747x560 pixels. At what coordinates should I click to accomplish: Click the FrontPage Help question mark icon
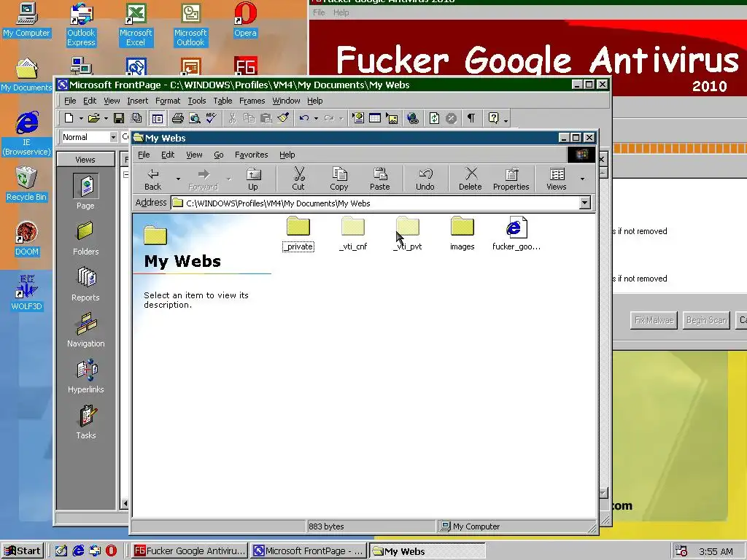point(494,117)
